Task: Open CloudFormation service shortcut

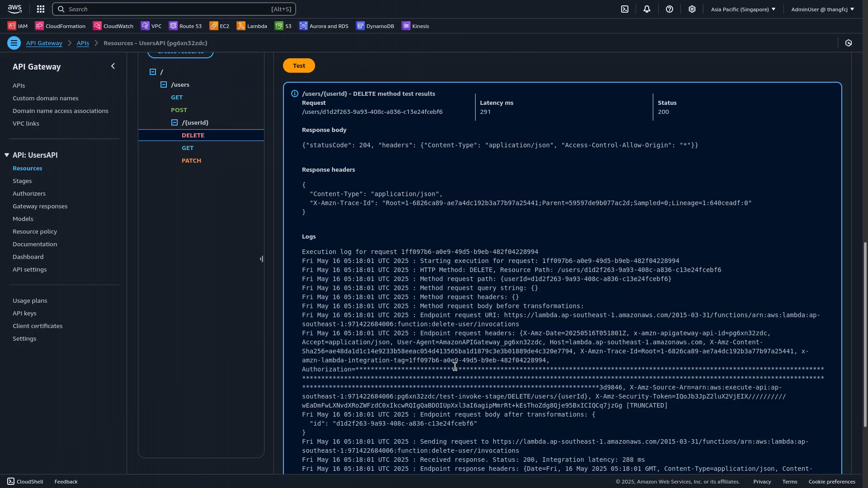Action: [x=60, y=26]
